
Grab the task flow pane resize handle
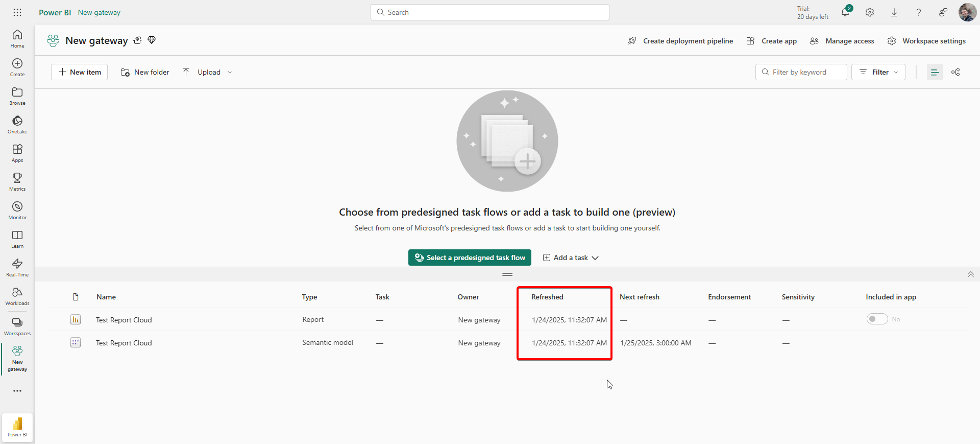507,274
